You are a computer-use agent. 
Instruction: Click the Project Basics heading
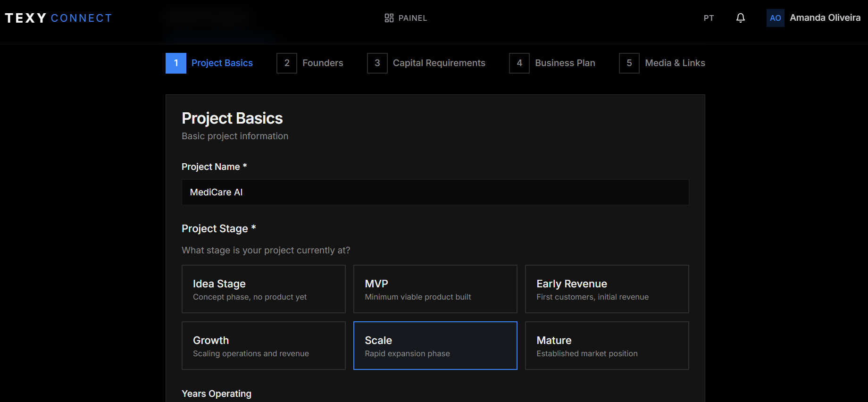[232, 118]
